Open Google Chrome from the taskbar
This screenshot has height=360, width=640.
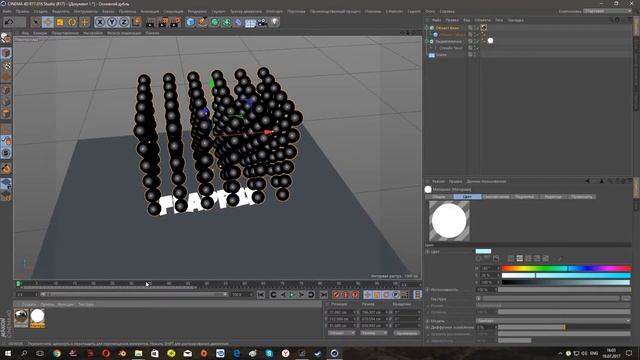point(57,353)
